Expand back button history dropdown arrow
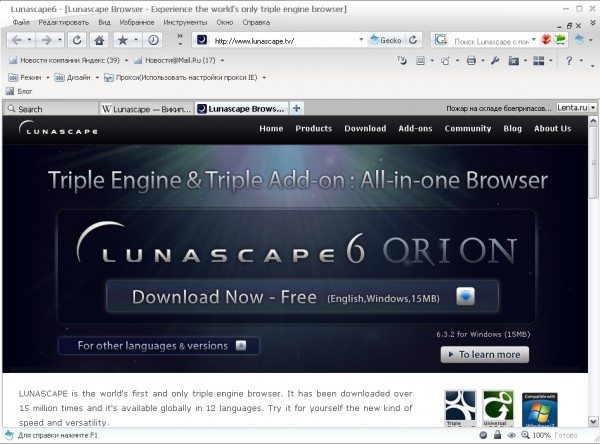This screenshot has width=600, height=444. pos(29,40)
